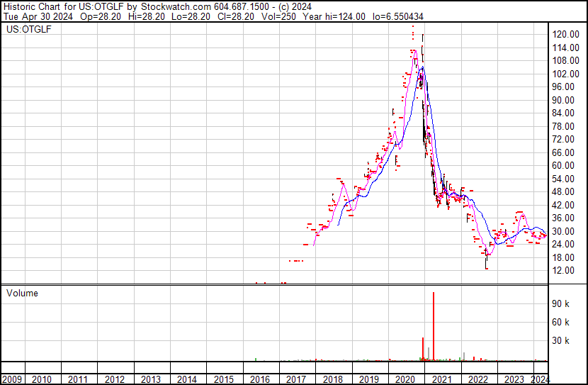The width and height of the screenshot is (588, 385).
Task: Click the 108.00 price axis label
Action: coord(566,61)
